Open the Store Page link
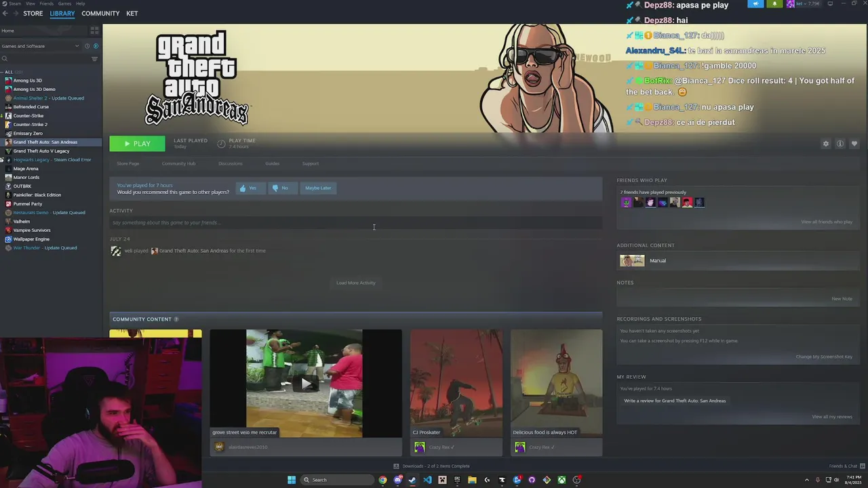The image size is (868, 488). click(128, 163)
